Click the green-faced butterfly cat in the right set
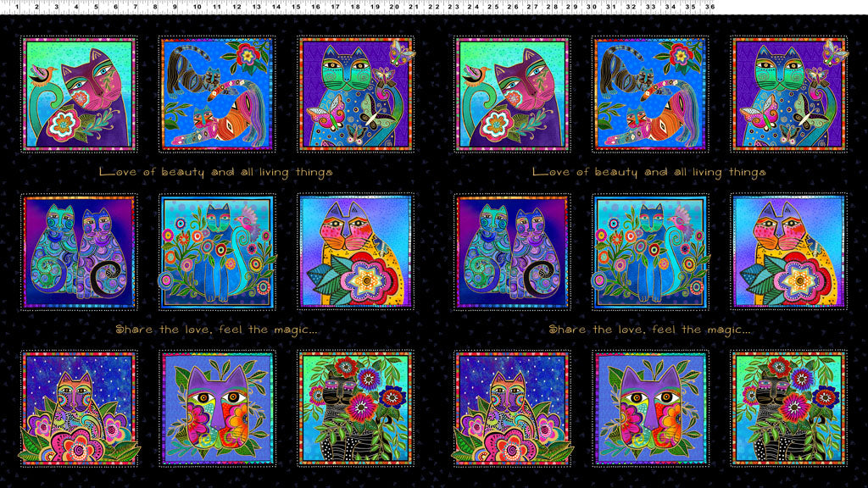The width and height of the screenshot is (868, 488). (x=788, y=94)
